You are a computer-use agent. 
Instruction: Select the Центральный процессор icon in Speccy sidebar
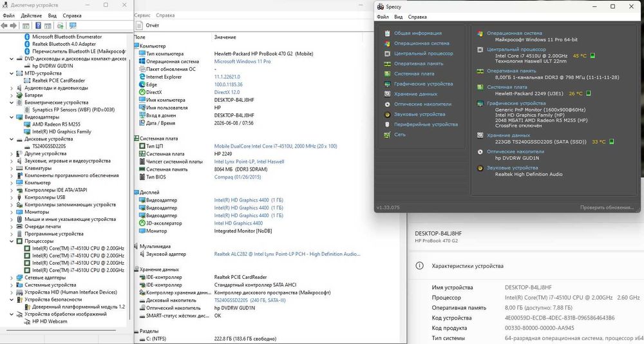pyautogui.click(x=387, y=53)
